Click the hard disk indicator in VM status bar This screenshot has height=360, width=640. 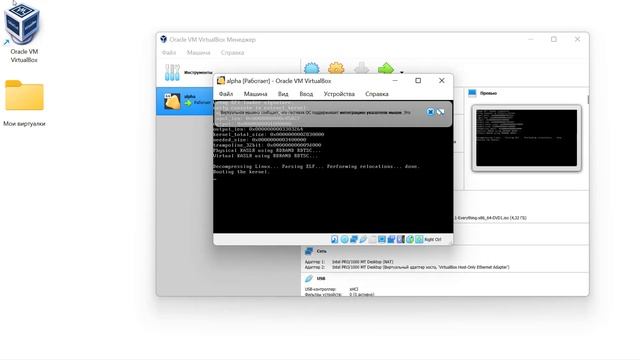tap(334, 239)
